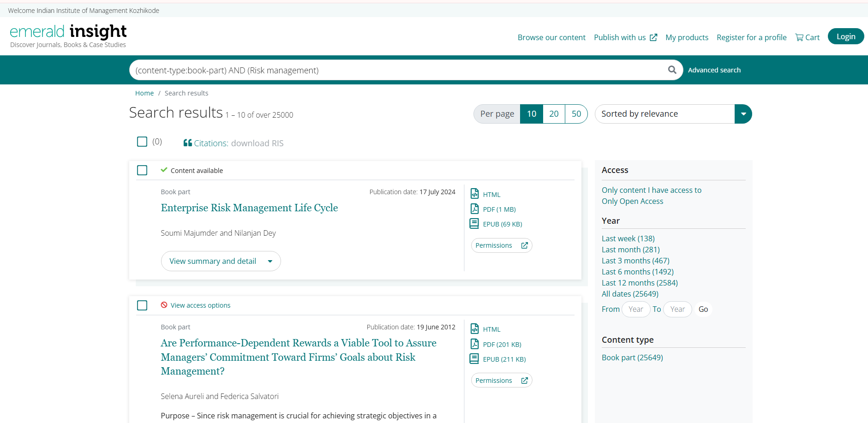Download the EPUB (69 KB) file
This screenshot has height=423, width=868.
[502, 224]
